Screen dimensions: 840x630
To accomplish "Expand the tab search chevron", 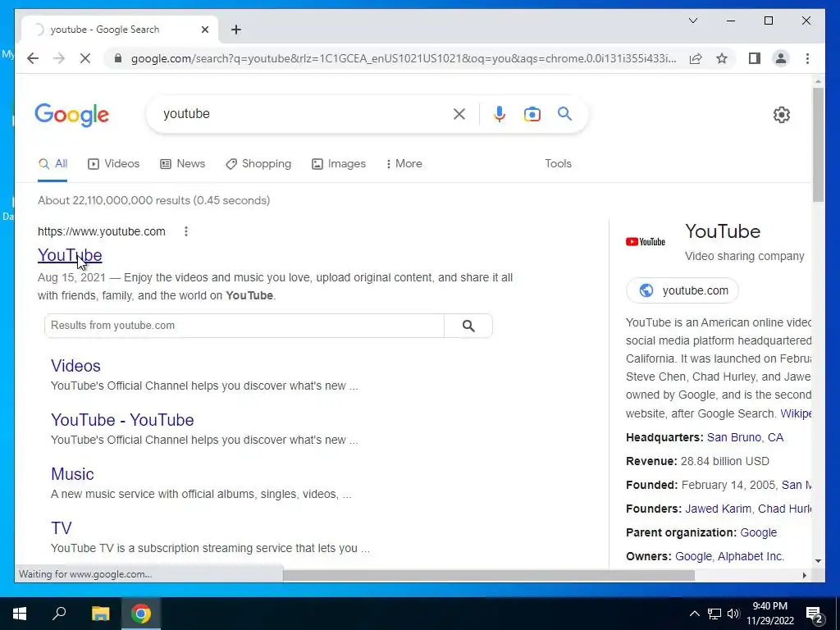I will coord(692,21).
